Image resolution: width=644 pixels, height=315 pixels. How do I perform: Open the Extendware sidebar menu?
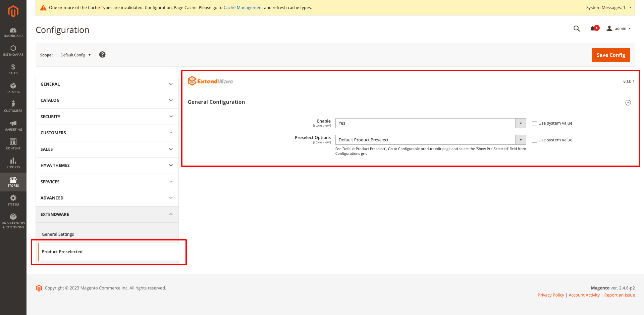pyautogui.click(x=13, y=51)
